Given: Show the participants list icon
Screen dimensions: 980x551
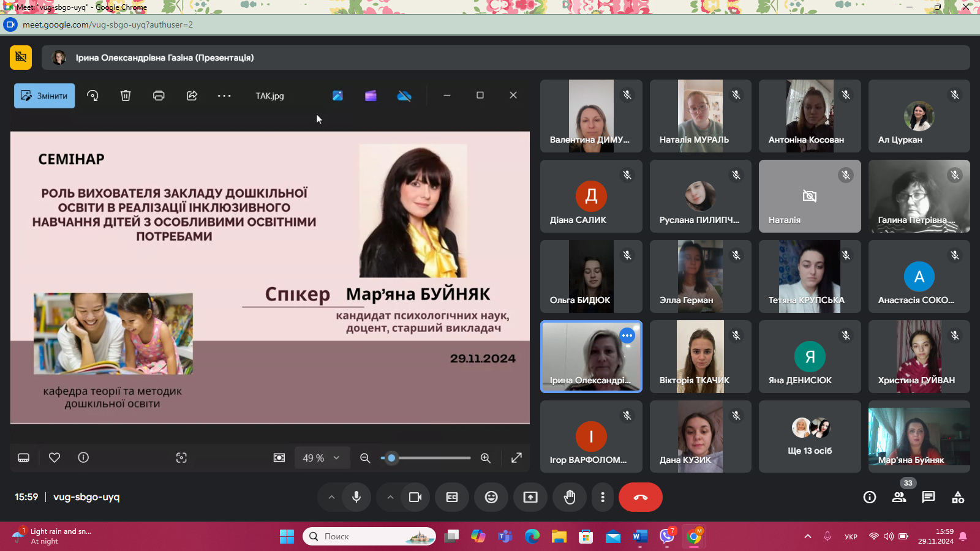Looking at the screenshot, I should [x=899, y=497].
